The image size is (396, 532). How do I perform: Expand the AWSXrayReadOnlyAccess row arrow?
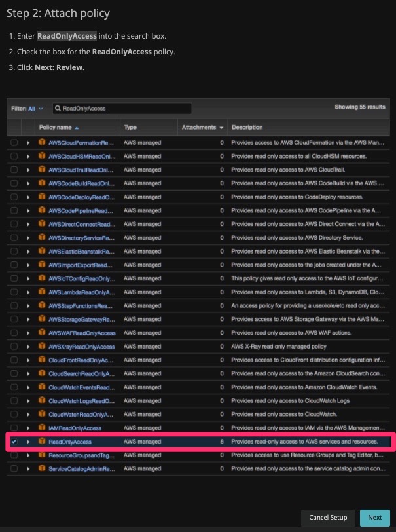(x=28, y=346)
